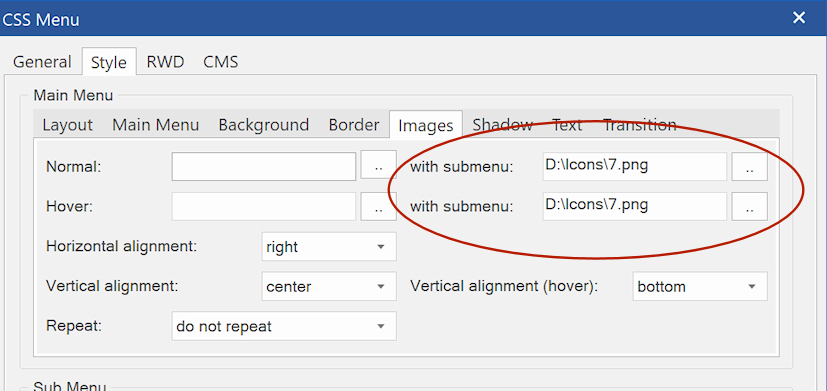Close the CSS Menu dialog
827x391 pixels.
coord(799,18)
